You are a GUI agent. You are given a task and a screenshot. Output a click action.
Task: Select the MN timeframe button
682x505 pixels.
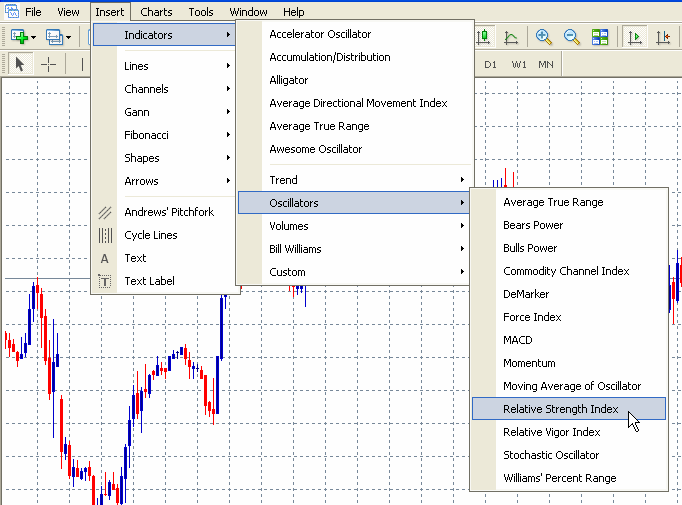pos(546,64)
